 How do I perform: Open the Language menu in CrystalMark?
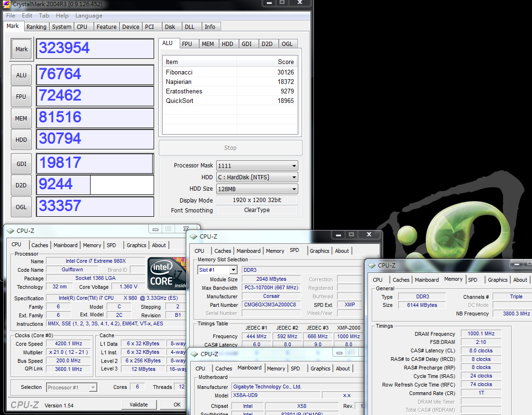coord(89,16)
